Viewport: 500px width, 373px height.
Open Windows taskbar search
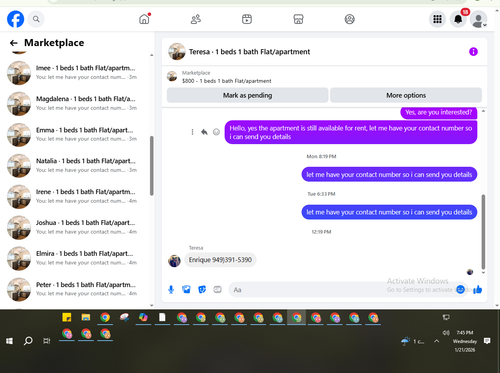[28, 341]
